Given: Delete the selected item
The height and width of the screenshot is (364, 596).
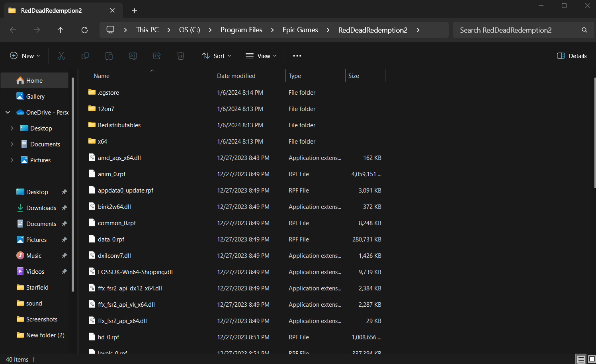Looking at the screenshot, I should pyautogui.click(x=181, y=56).
